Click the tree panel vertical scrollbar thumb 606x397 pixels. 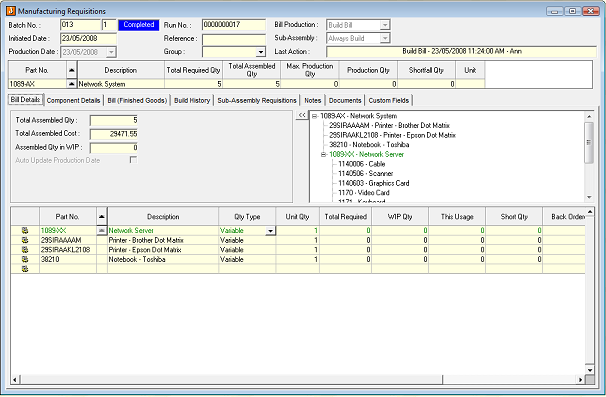click(x=589, y=142)
